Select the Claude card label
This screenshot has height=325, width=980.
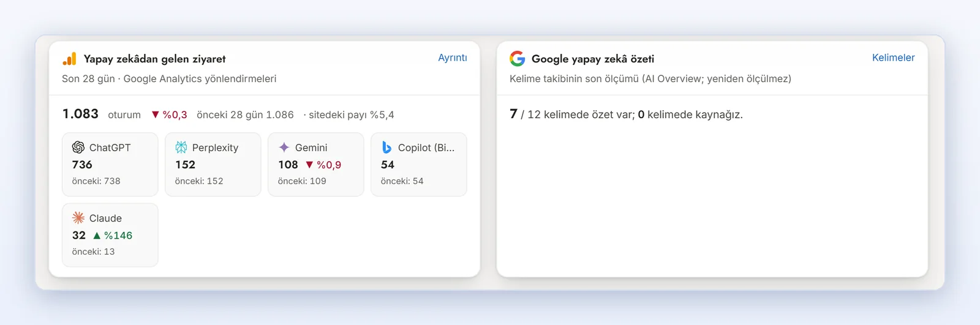[105, 218]
